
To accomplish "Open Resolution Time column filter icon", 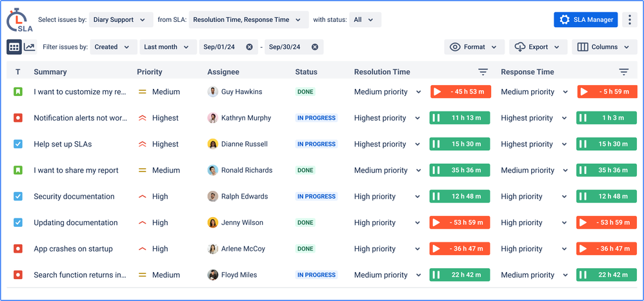I will coord(483,72).
